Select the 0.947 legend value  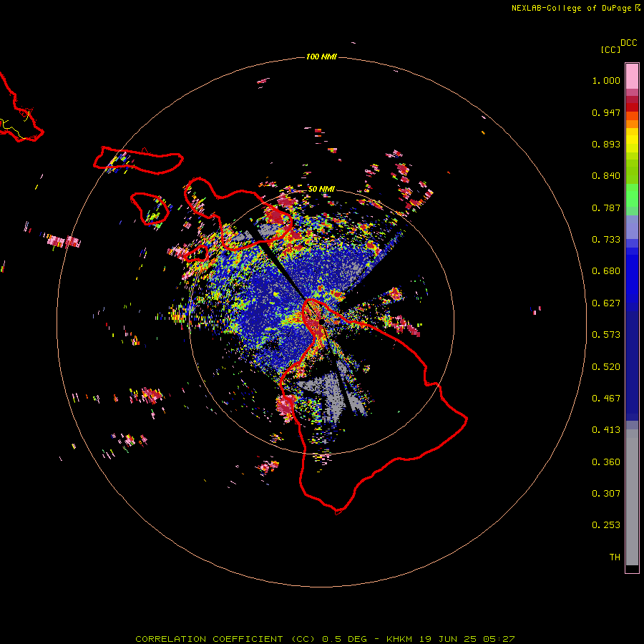point(606,112)
